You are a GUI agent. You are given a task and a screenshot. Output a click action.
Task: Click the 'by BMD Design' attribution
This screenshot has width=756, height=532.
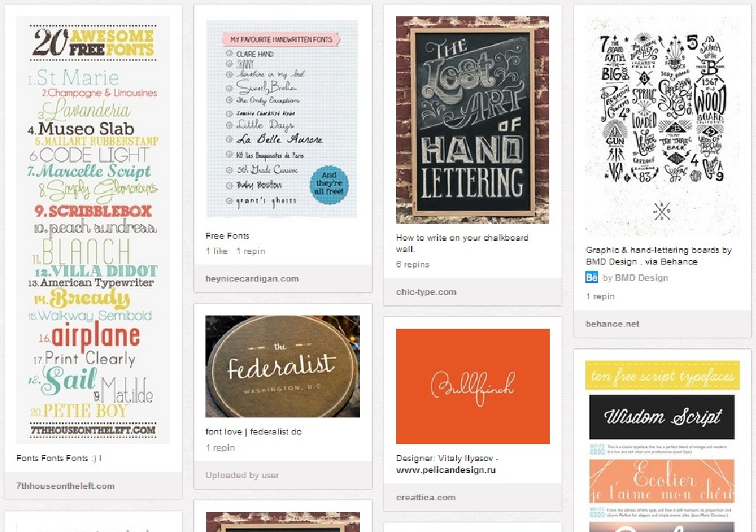point(636,278)
